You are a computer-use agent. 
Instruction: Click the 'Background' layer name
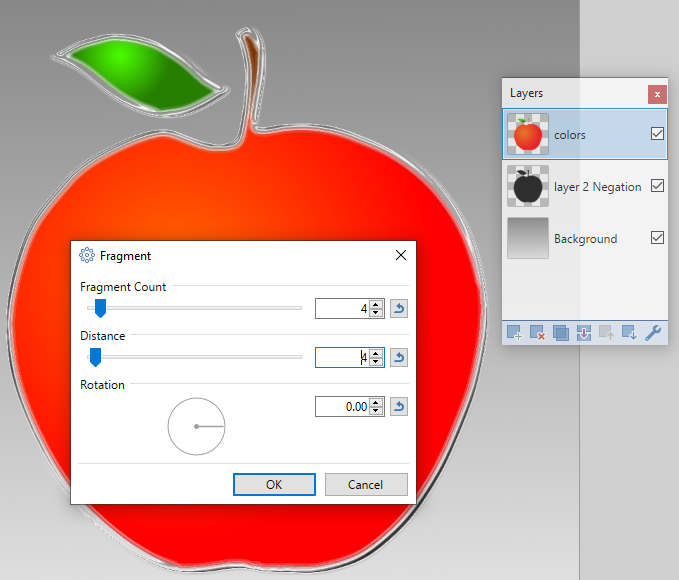coord(585,239)
